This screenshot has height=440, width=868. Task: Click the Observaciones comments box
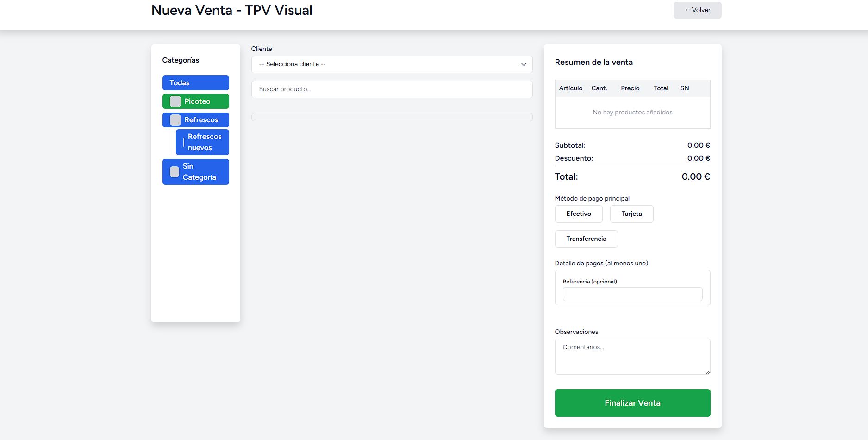coord(632,356)
